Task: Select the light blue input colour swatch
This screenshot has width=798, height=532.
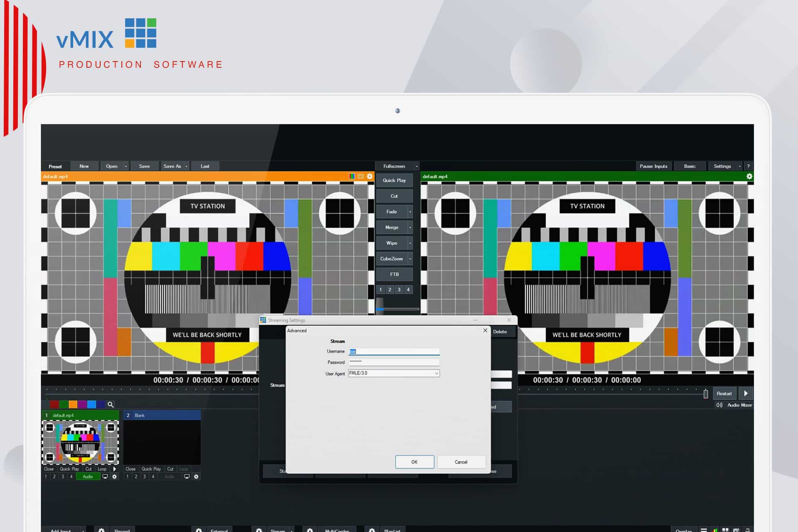Action: 91,404
